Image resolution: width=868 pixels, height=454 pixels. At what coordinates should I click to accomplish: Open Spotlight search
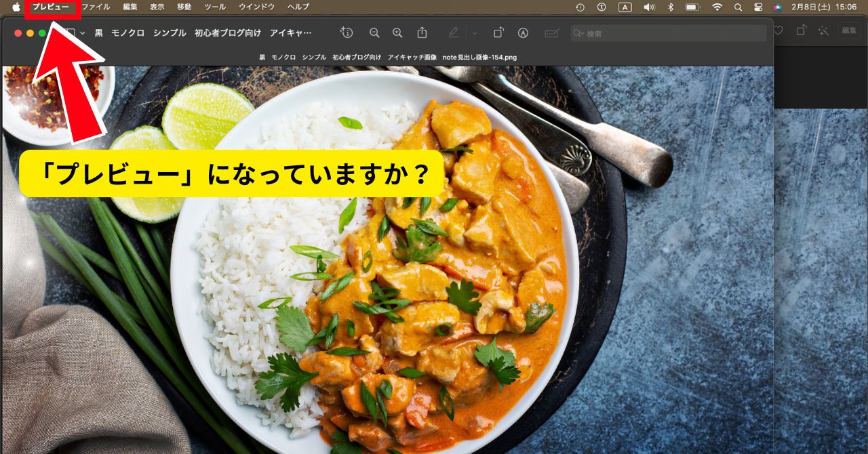(738, 7)
